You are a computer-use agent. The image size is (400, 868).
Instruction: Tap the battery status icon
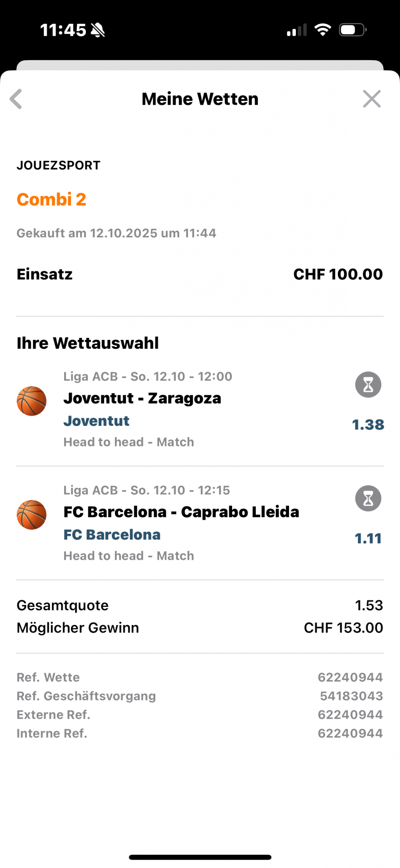tap(352, 30)
